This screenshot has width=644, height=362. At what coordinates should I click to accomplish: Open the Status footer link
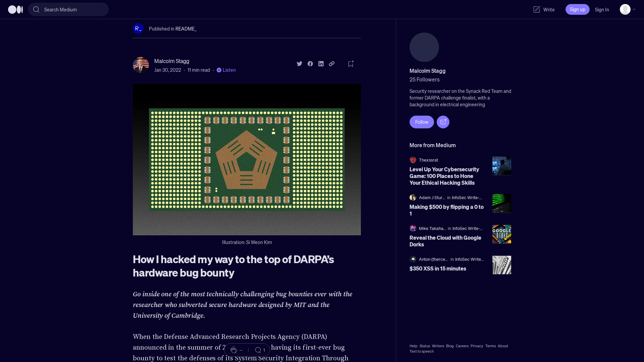pyautogui.click(x=425, y=346)
